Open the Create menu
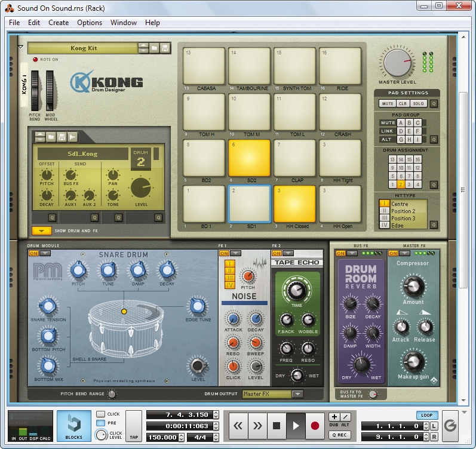The width and height of the screenshot is (476, 449). coord(59,23)
